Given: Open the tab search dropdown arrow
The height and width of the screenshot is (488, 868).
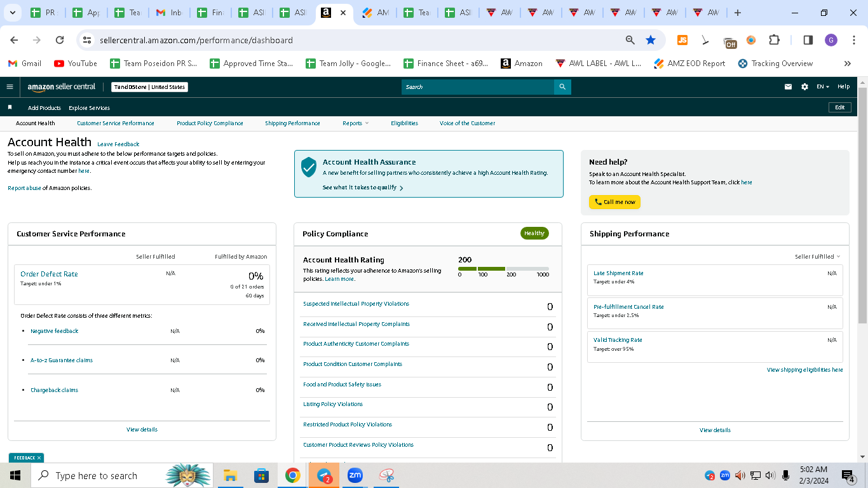Looking at the screenshot, I should click(12, 13).
